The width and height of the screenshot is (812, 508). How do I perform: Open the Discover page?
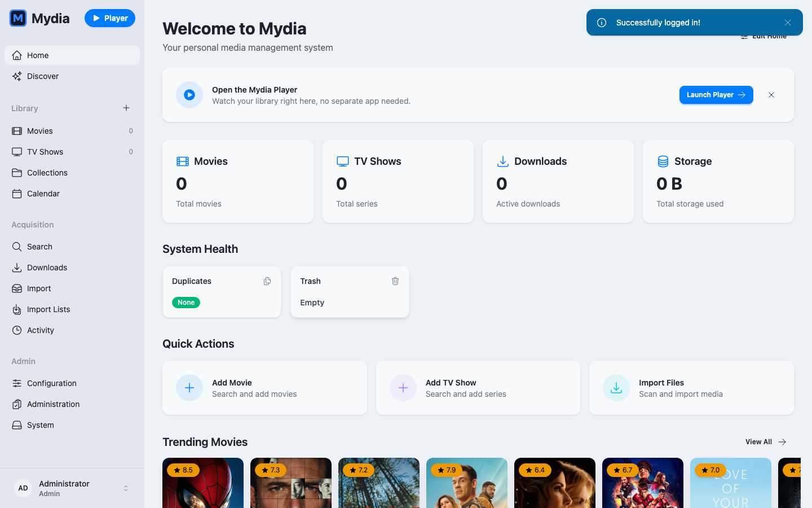[x=72, y=76]
